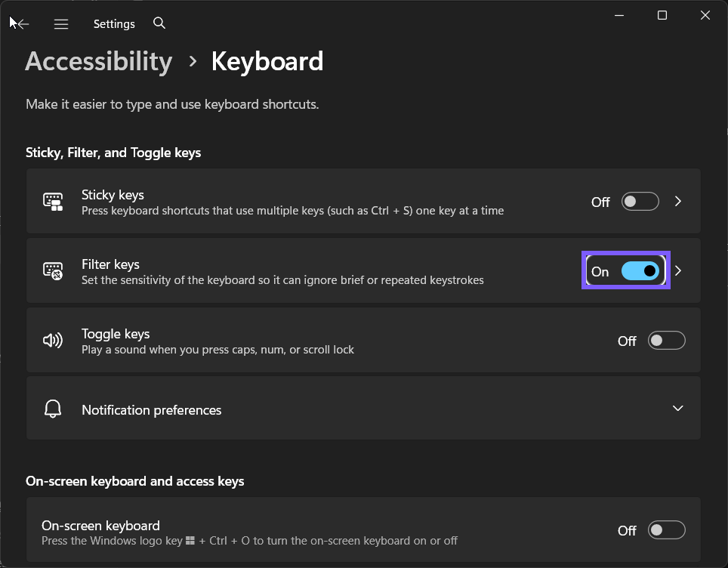This screenshot has height=568, width=728.
Task: Click the Settings title text
Action: [114, 23]
